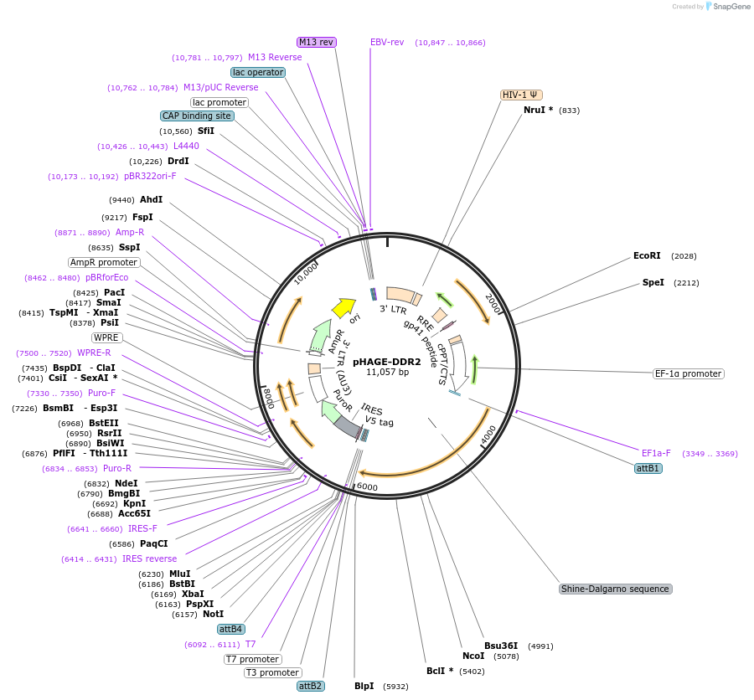Select the green AmpR arrow feature
The image size is (754, 700).
[319, 337]
